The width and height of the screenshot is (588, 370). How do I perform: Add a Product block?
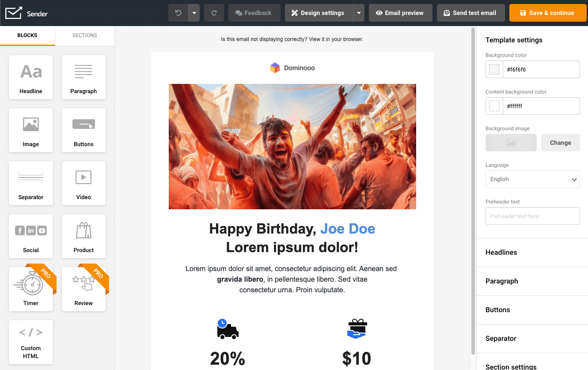tap(83, 236)
